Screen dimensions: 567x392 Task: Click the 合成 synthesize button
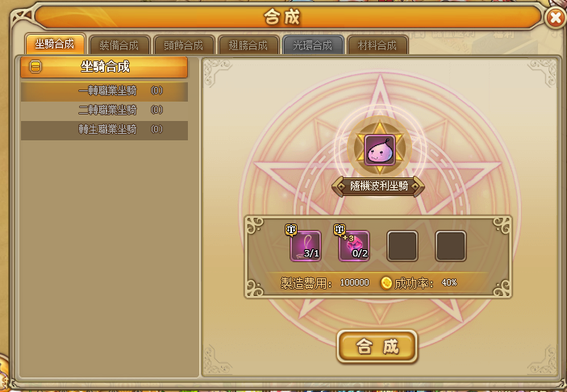(377, 347)
